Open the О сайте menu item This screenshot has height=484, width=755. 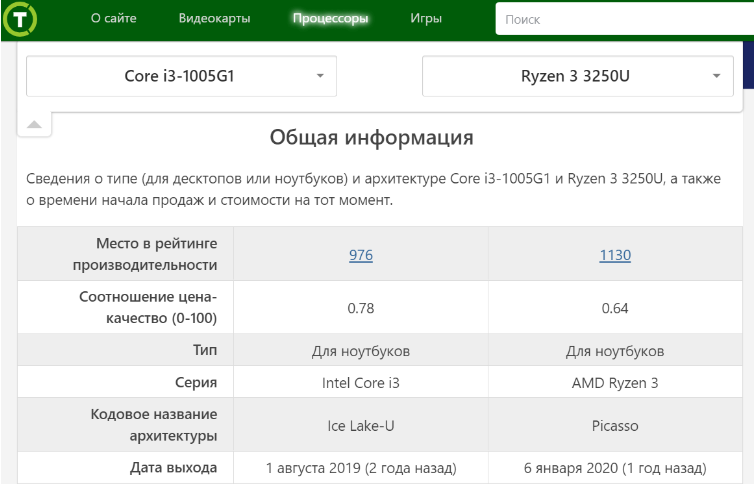114,18
